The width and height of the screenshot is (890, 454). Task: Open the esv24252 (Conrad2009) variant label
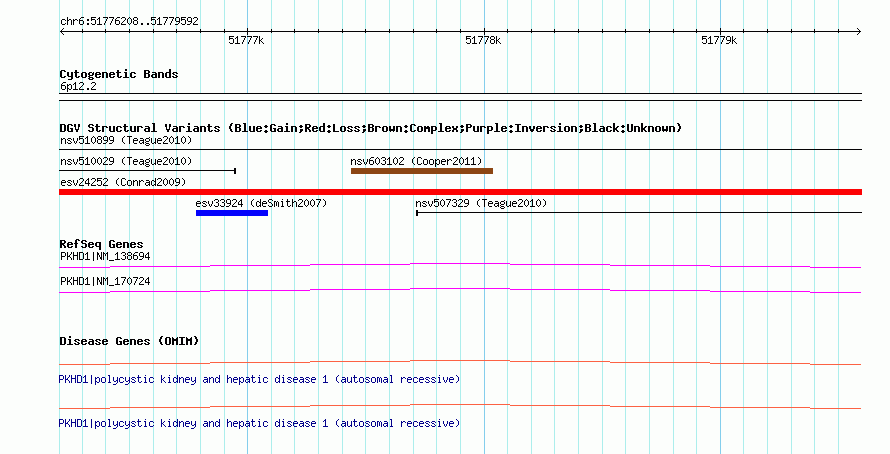123,182
